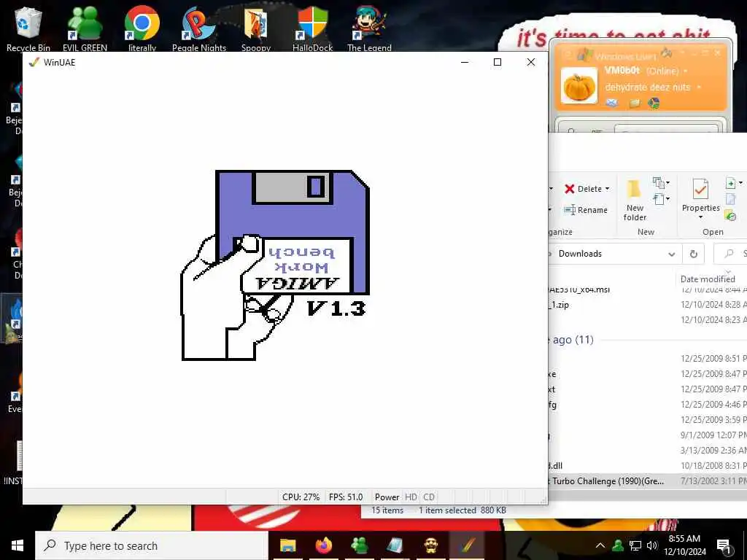Open the clock showing 8:55 AM
The height and width of the screenshot is (560, 747).
click(x=684, y=545)
